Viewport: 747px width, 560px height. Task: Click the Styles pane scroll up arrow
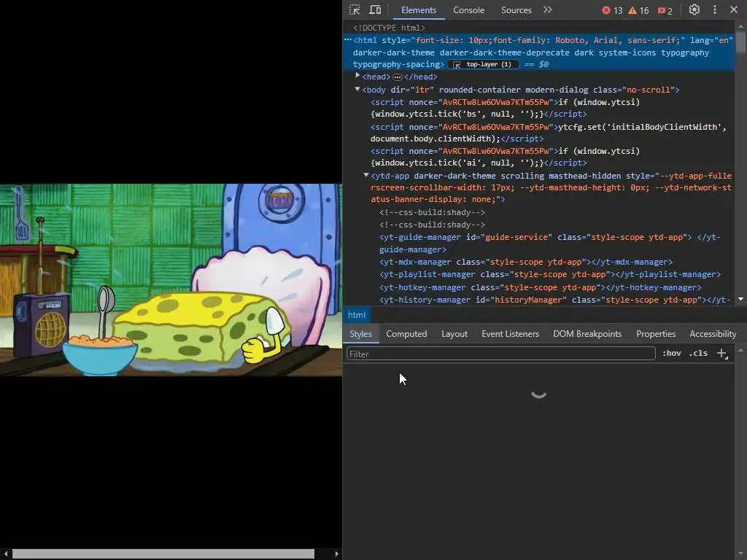click(740, 350)
